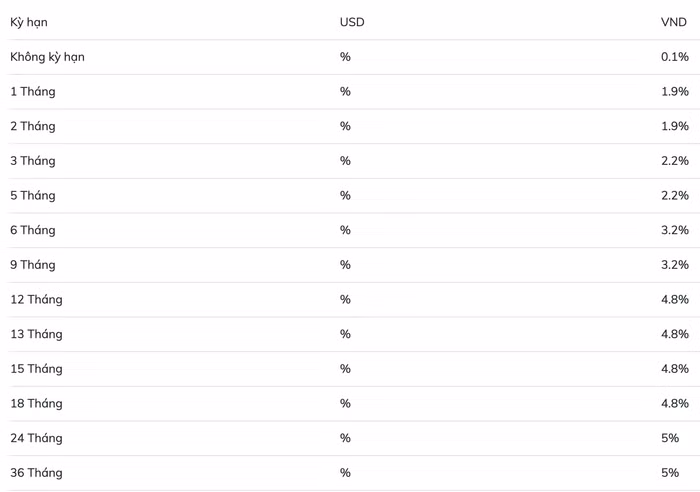The height and width of the screenshot is (492, 700).
Task: Click the "6 Tháng" term label
Action: pyautogui.click(x=33, y=230)
